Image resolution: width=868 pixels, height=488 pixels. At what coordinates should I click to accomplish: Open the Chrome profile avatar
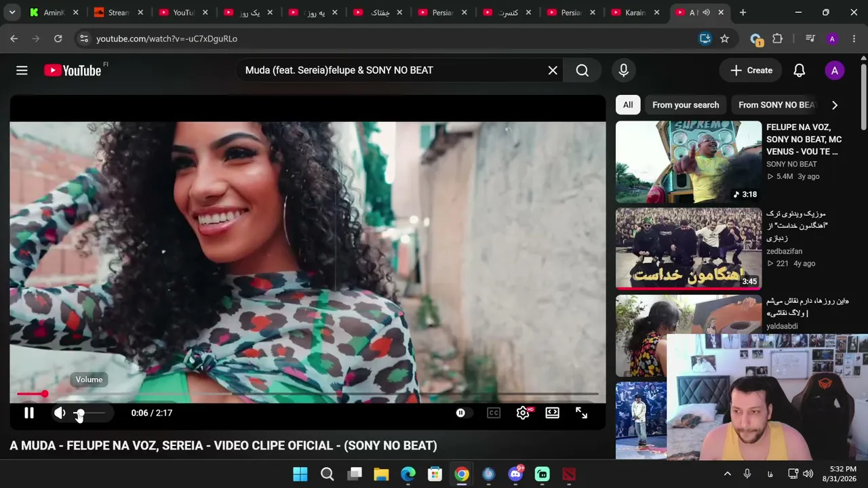point(832,39)
